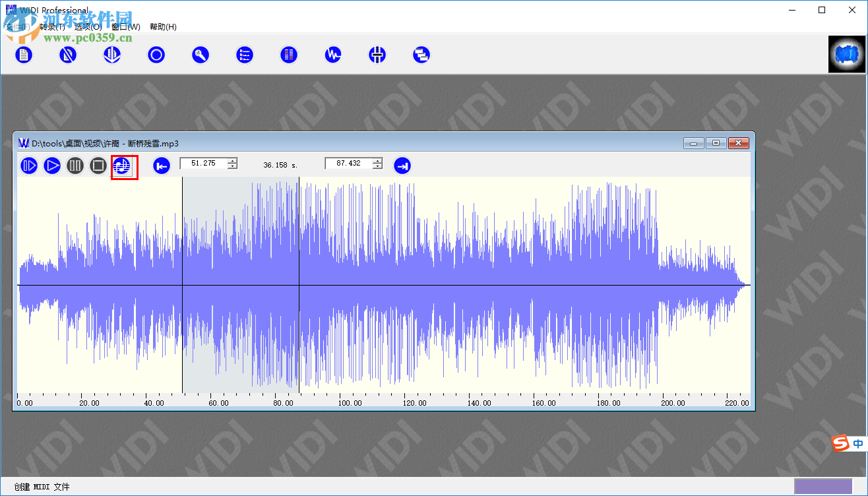
Task: Click the cascade windows toolbar icon
Action: [421, 55]
